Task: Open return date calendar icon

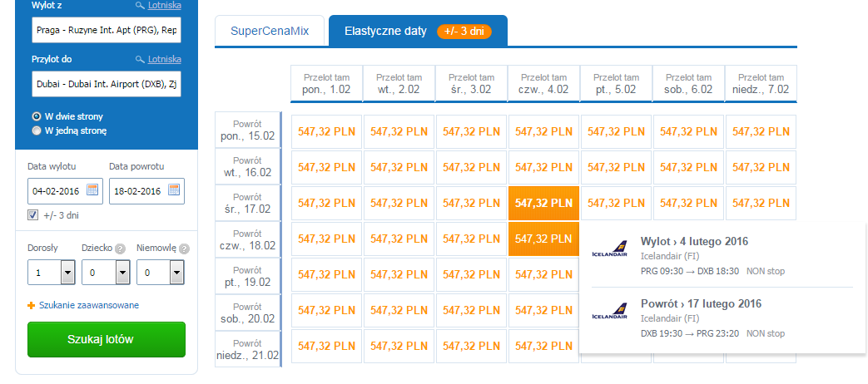Action: click(174, 190)
